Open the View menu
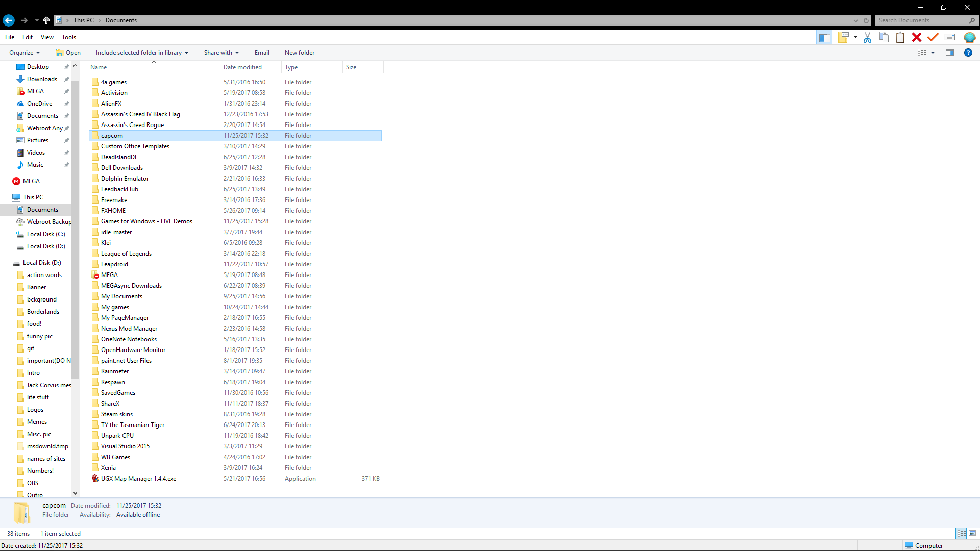The height and width of the screenshot is (551, 980). [x=47, y=37]
